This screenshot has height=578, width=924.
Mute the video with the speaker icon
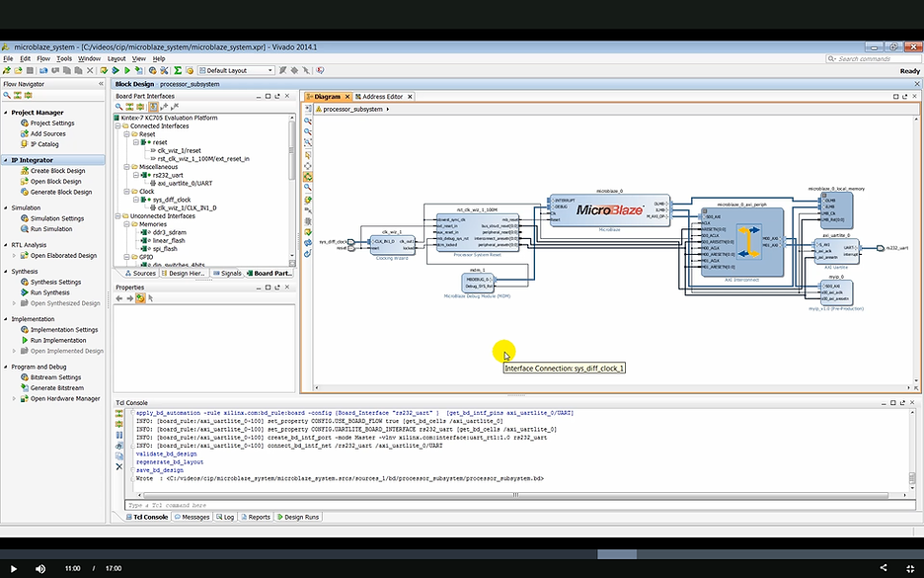40,568
